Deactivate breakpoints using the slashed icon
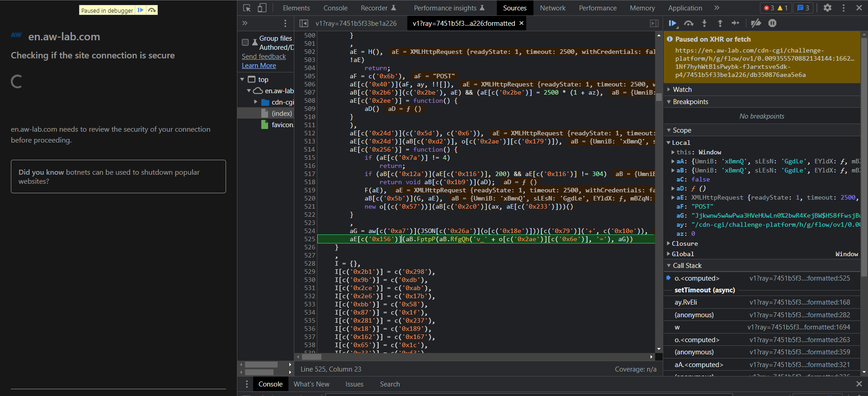868x396 pixels. click(x=756, y=23)
